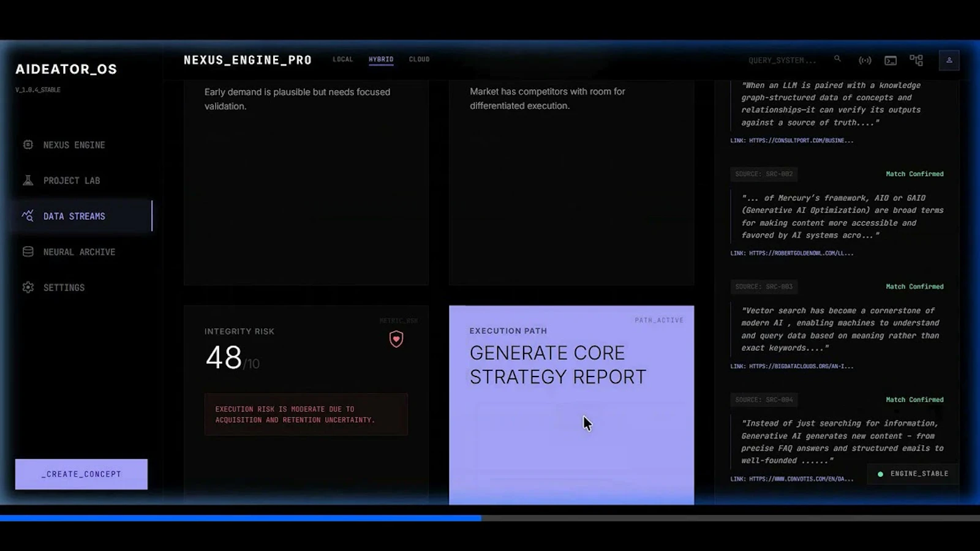Click the broadcast signal icon
The image size is (980, 551).
865,60
